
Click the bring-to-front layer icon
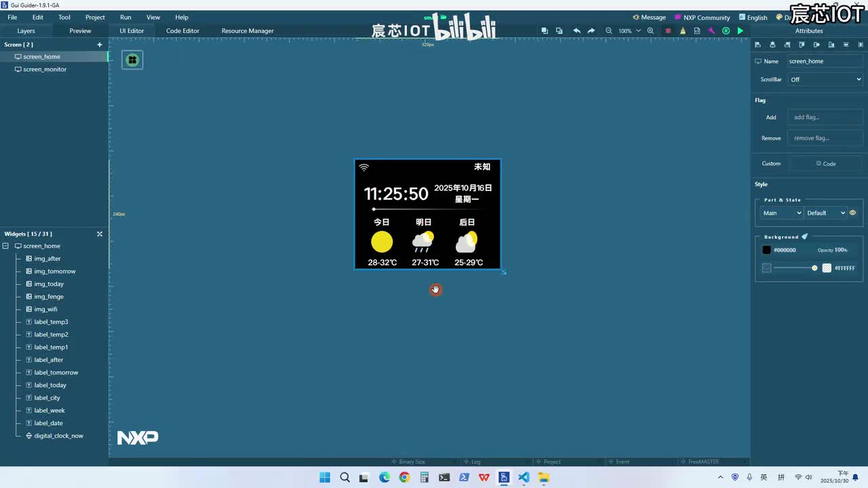pyautogui.click(x=545, y=30)
